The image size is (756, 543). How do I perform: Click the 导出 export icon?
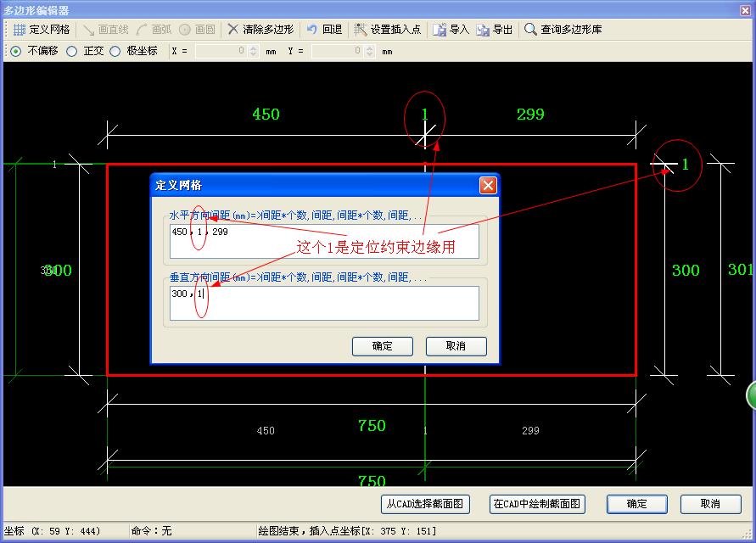pyautogui.click(x=483, y=30)
